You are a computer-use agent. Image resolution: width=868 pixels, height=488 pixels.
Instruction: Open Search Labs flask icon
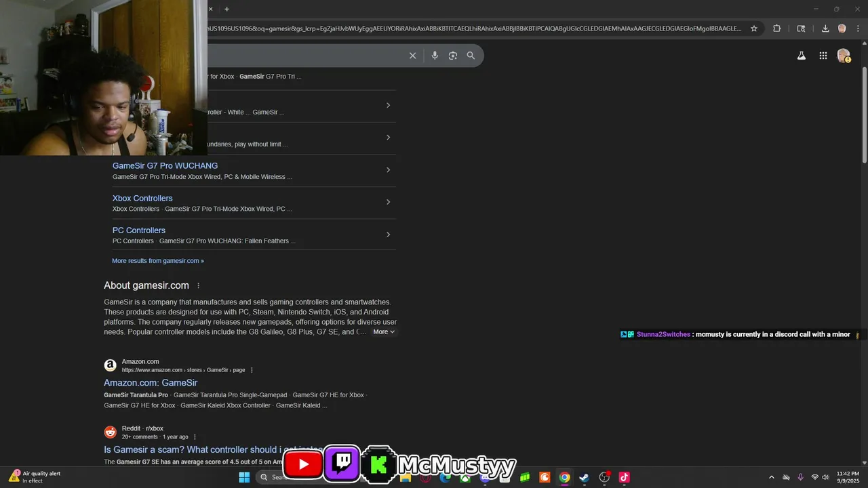coord(801,56)
